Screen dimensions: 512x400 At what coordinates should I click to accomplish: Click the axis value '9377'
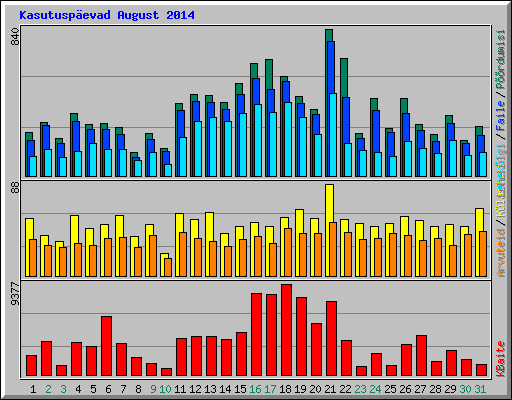tap(15, 294)
